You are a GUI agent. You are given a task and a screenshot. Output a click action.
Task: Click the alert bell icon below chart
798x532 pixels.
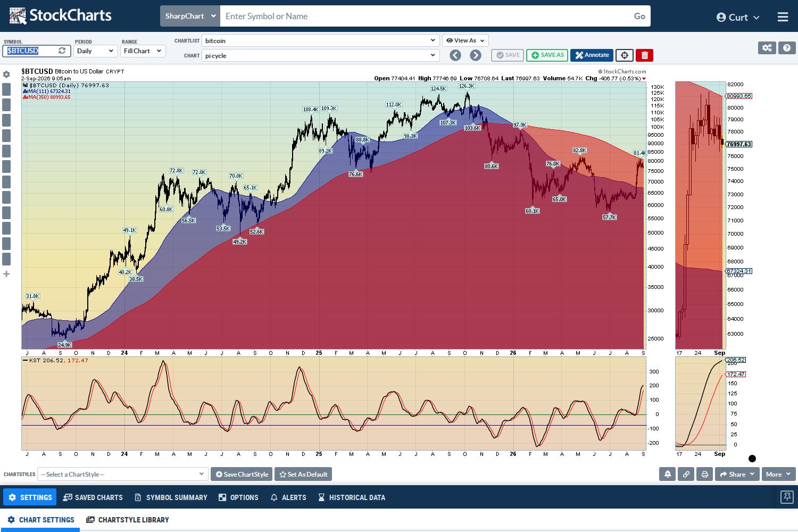[668, 474]
